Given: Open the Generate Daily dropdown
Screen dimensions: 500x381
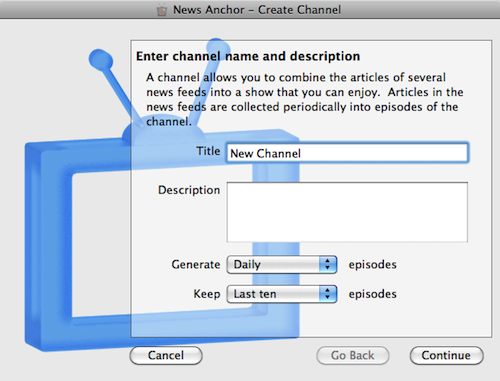Looking at the screenshot, I should [282, 265].
